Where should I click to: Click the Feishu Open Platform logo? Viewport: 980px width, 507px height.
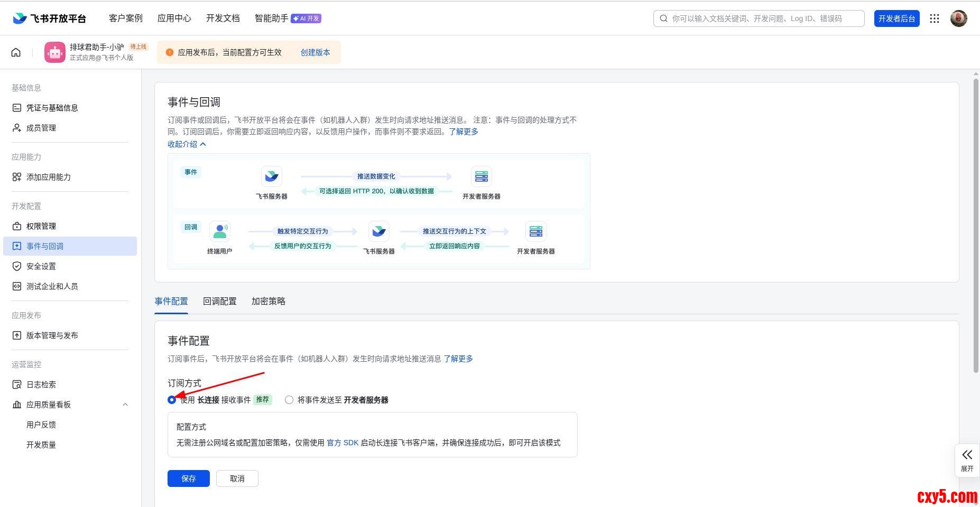(49, 18)
